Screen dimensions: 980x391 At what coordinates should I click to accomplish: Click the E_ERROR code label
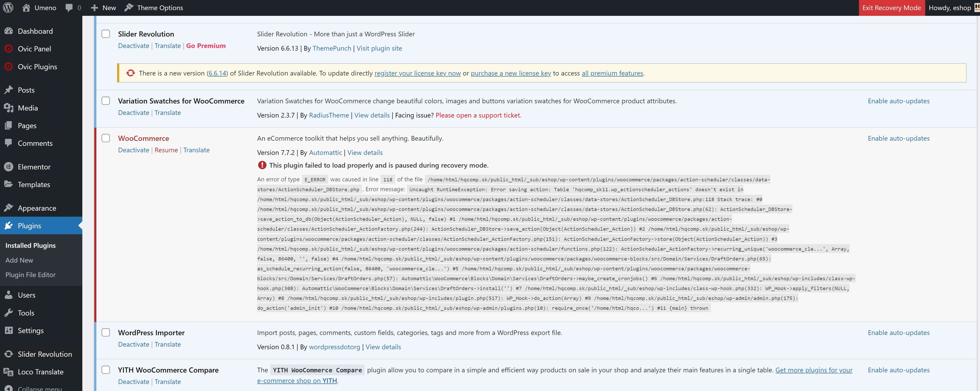315,179
